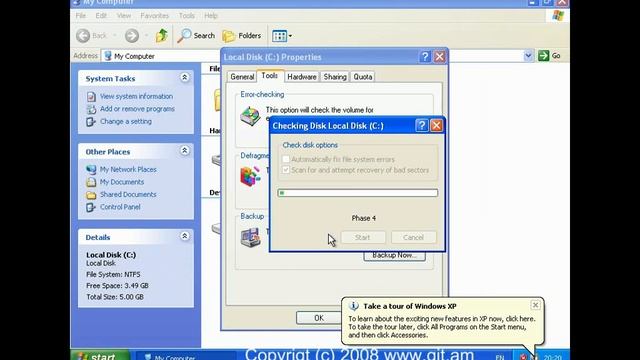Click the Go button in the address bar

click(549, 56)
